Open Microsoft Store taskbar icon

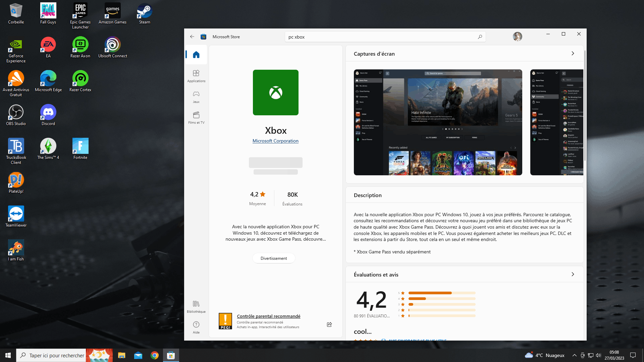click(x=171, y=355)
